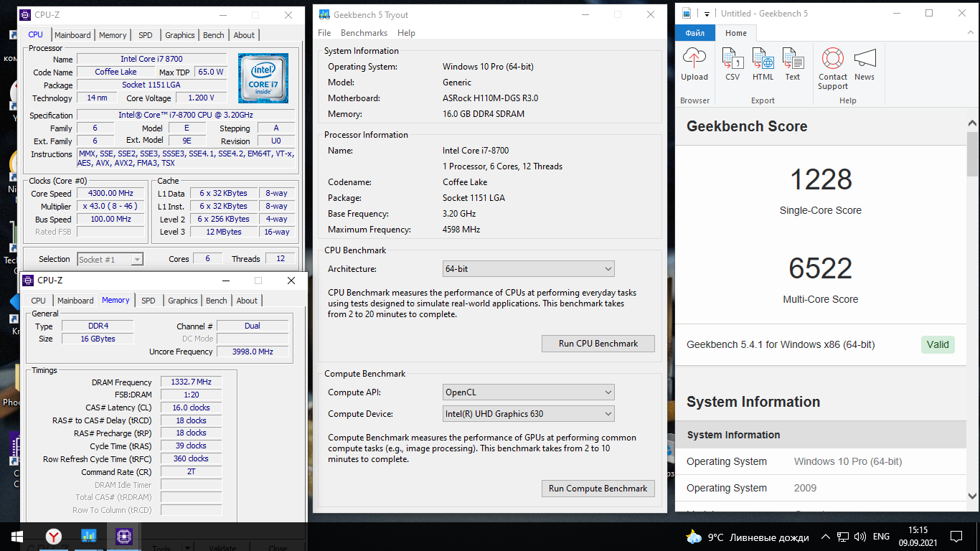
Task: Click Maximum Frequency 4598 MHz value
Action: pos(461,230)
